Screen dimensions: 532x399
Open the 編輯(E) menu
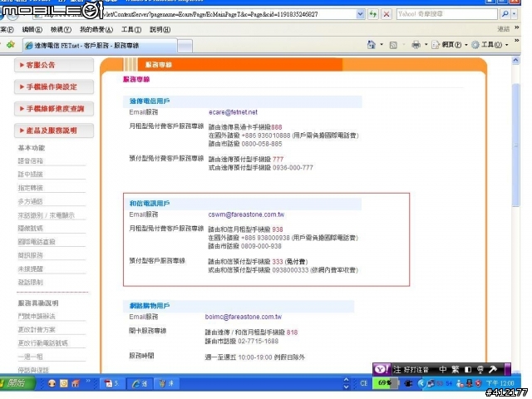pyautogui.click(x=32, y=30)
